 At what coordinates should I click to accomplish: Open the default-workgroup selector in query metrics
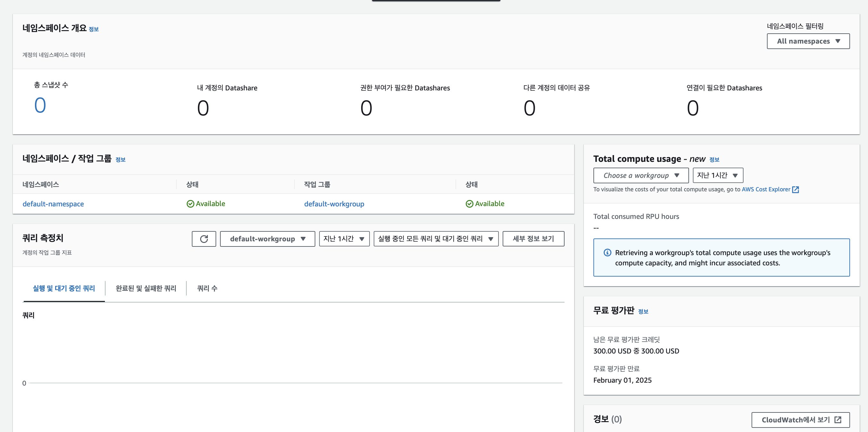267,239
